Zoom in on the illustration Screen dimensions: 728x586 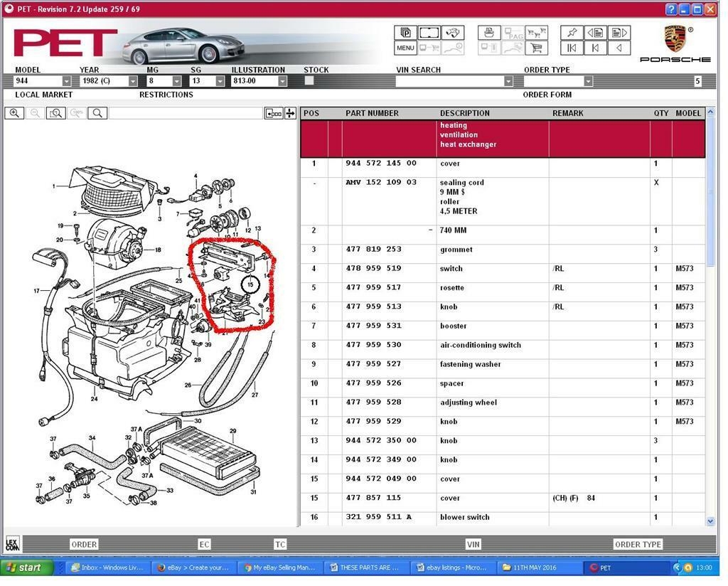[14, 113]
